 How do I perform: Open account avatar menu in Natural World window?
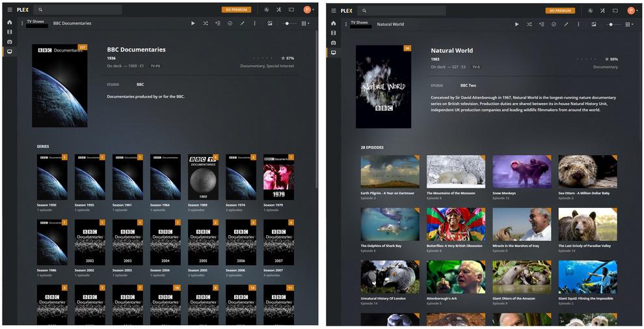[632, 10]
